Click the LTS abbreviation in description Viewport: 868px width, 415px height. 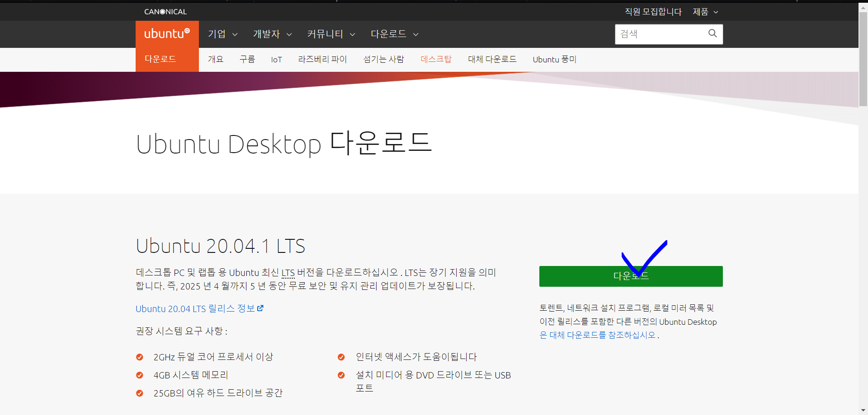click(x=288, y=273)
